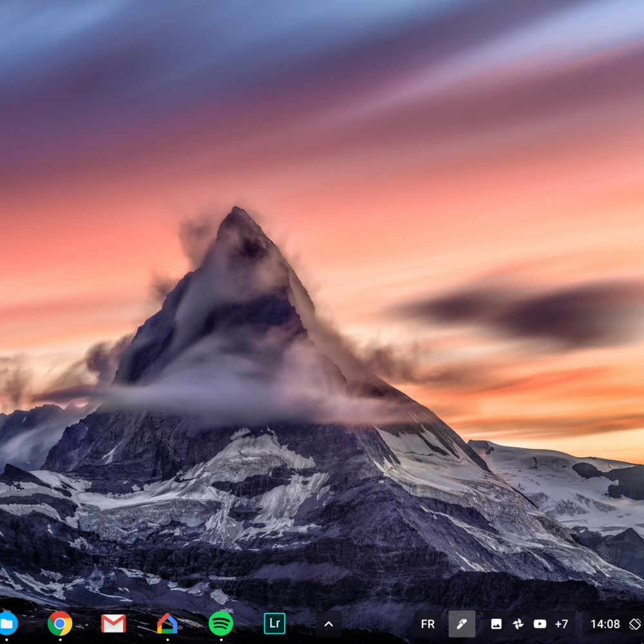
Task: Click the YouTube notification icon in tray
Action: [x=540, y=624]
